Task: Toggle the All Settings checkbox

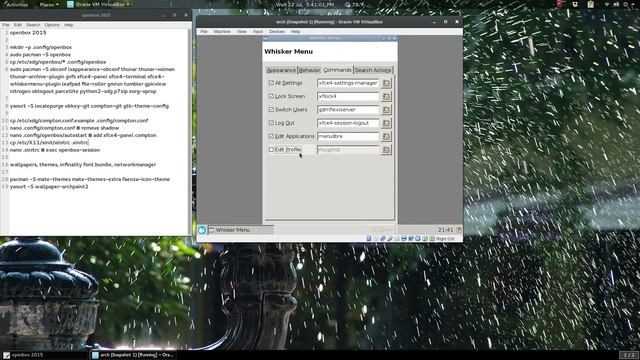Action: (271, 83)
